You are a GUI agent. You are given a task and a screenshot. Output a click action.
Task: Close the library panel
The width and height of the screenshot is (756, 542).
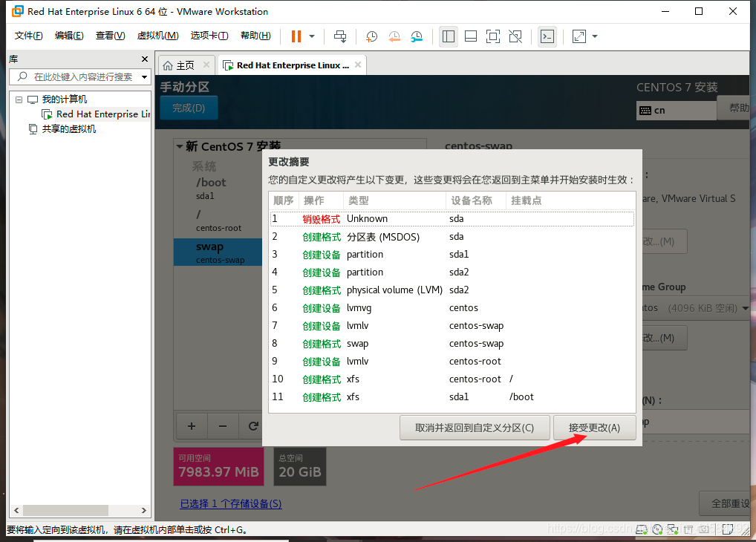(145, 59)
